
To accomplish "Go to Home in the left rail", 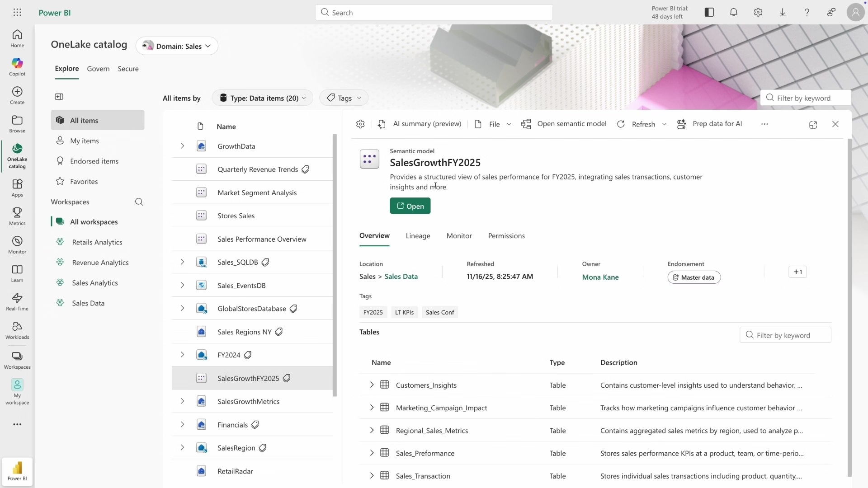I will tap(17, 38).
